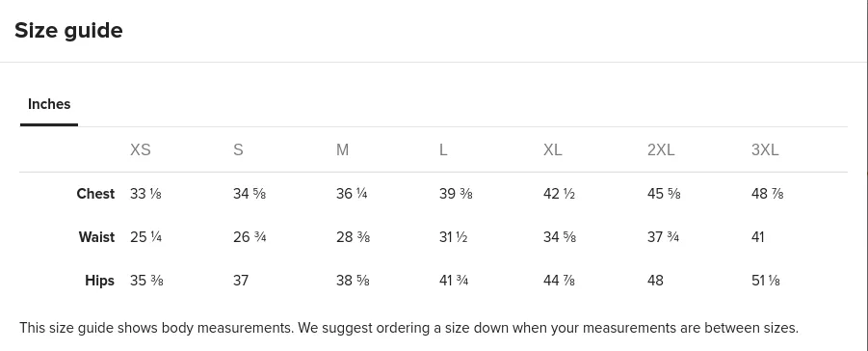
Task: Click the Size guide heading
Action: pyautogui.click(x=68, y=30)
